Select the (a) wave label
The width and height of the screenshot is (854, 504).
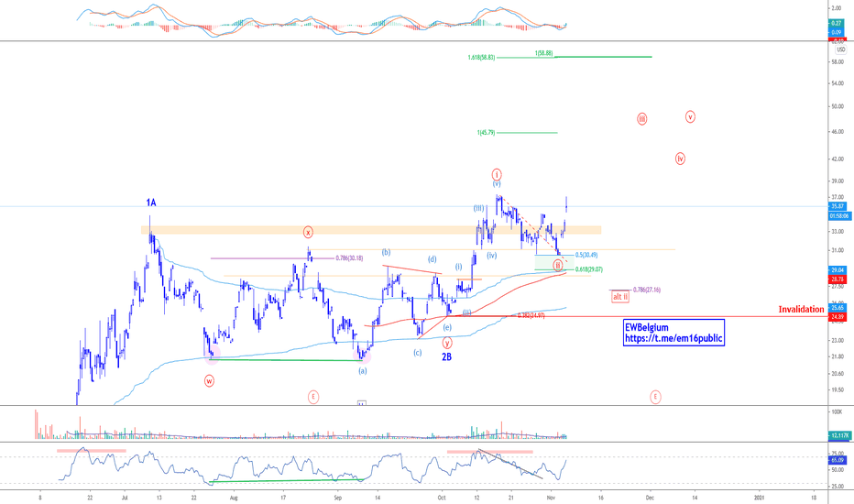point(363,370)
